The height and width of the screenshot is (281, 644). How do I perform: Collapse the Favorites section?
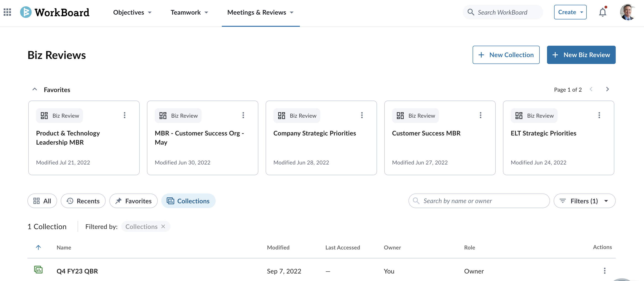35,89
